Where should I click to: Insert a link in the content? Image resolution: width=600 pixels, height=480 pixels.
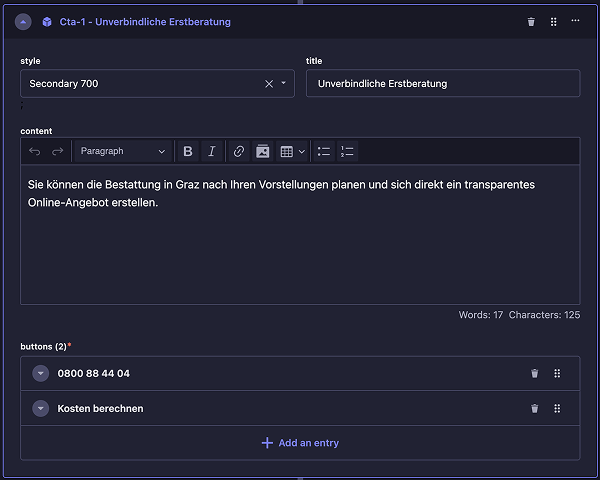coord(239,151)
